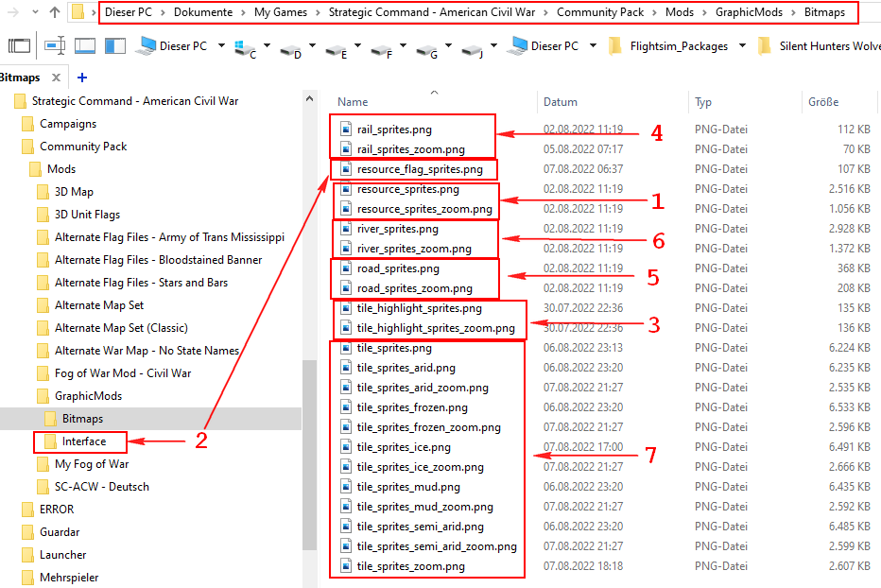Click Dokumente in the address path
Image resolution: width=881 pixels, height=588 pixels.
pos(203,11)
